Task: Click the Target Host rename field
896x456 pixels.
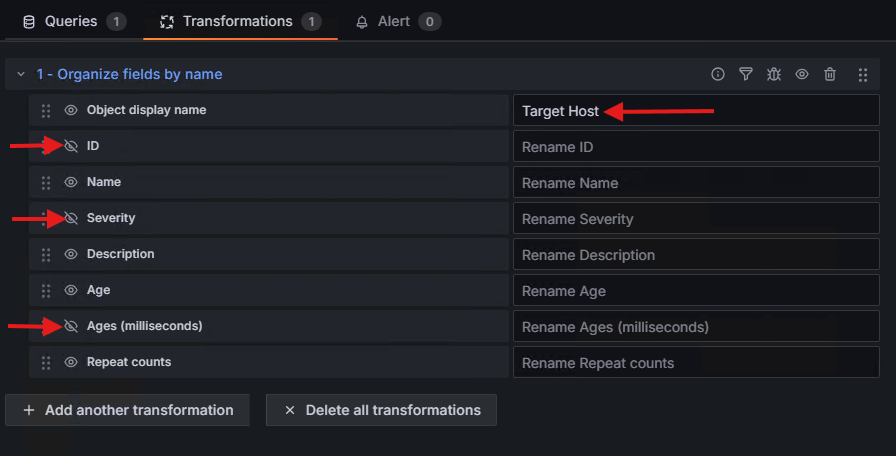Action: 695,111
